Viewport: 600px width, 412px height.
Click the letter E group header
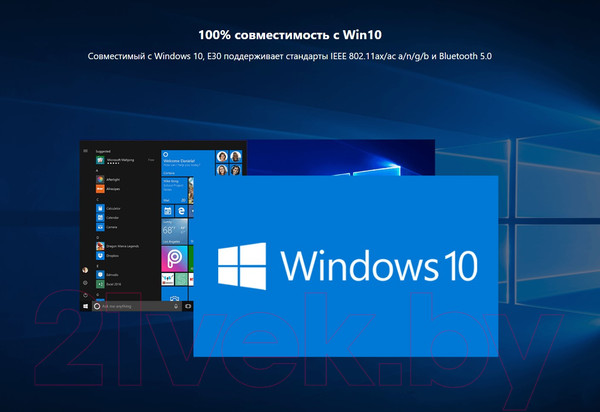[98, 265]
